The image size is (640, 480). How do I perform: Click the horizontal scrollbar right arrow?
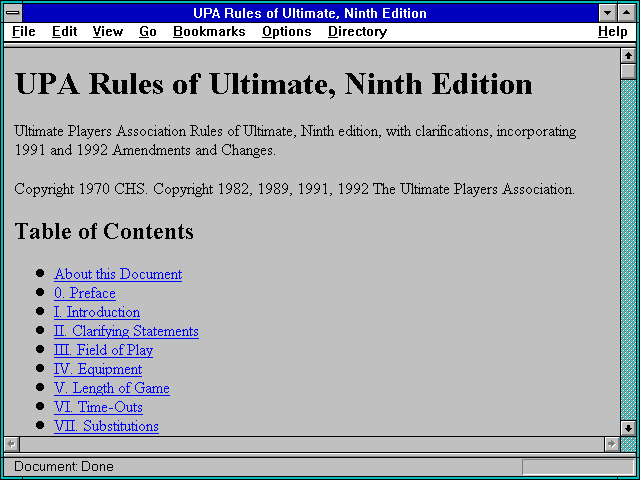point(611,444)
